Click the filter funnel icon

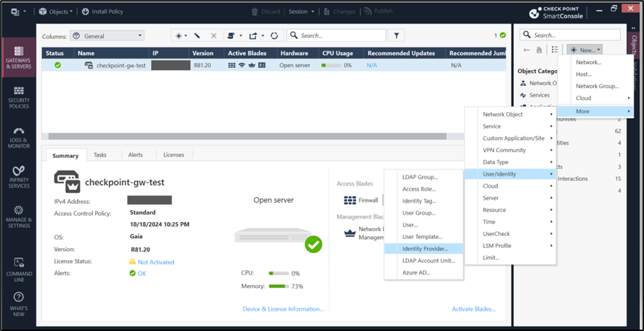click(397, 36)
